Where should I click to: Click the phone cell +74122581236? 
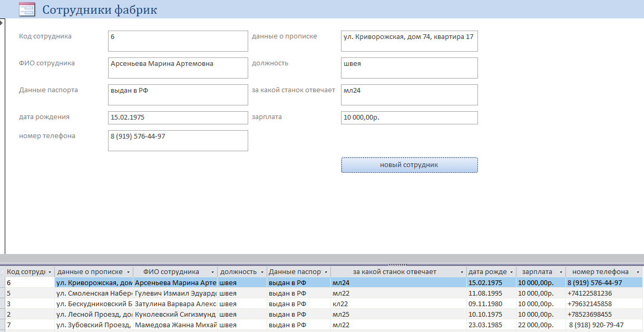pyautogui.click(x=604, y=293)
